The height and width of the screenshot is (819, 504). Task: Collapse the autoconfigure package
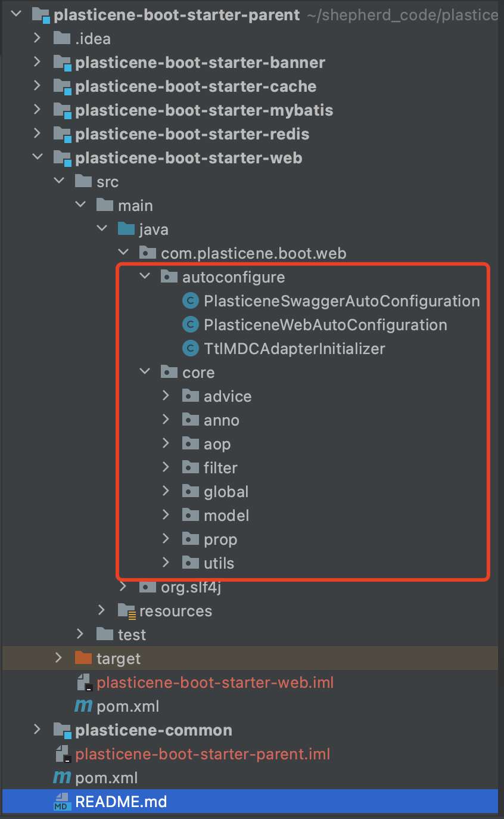coord(144,277)
